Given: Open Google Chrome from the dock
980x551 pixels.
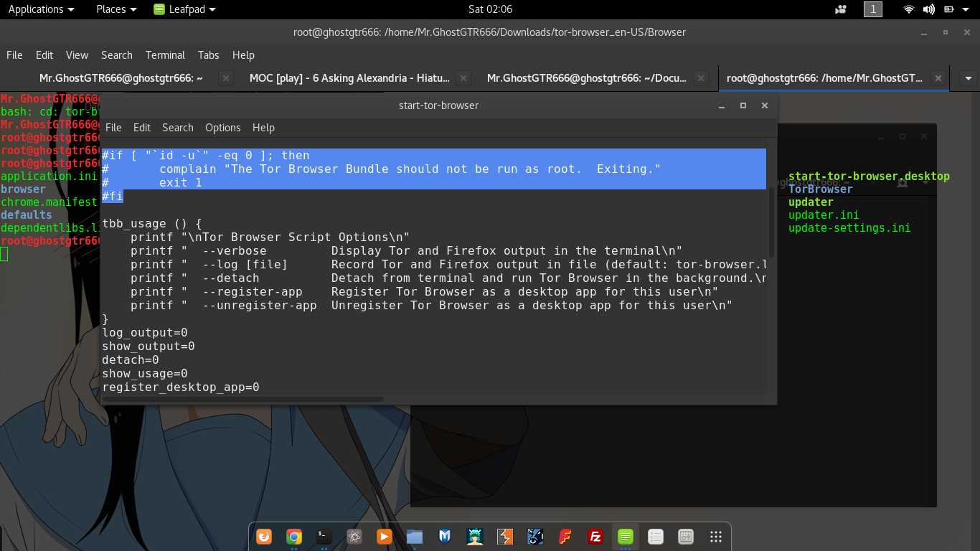Looking at the screenshot, I should [x=294, y=536].
